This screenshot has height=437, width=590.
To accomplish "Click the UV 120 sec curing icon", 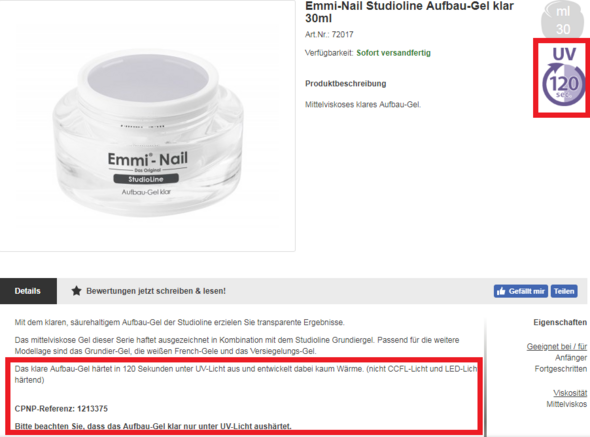I will [563, 77].
